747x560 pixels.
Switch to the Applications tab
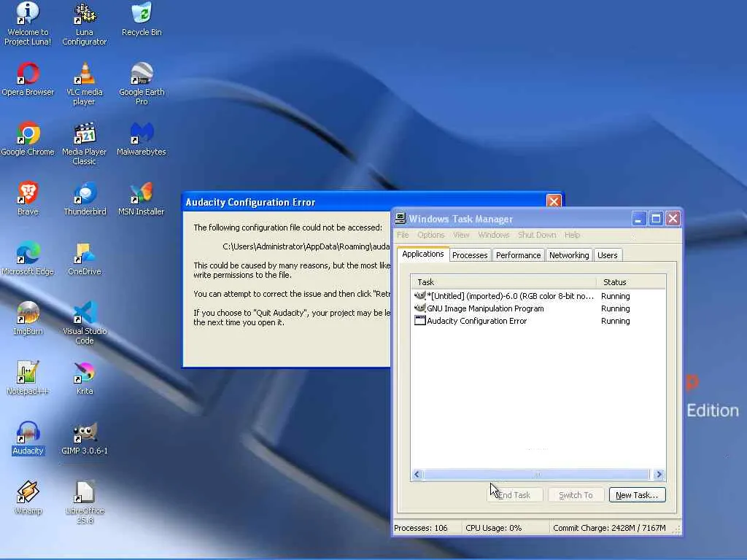(423, 254)
